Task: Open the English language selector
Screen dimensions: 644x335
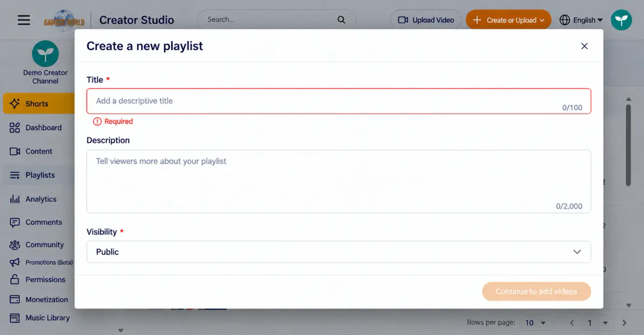Action: point(581,20)
